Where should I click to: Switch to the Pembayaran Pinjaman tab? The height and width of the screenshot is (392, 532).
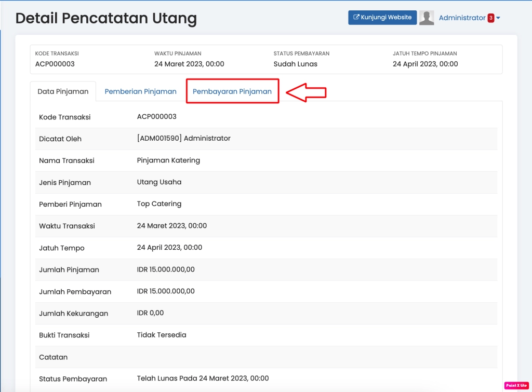tap(232, 91)
